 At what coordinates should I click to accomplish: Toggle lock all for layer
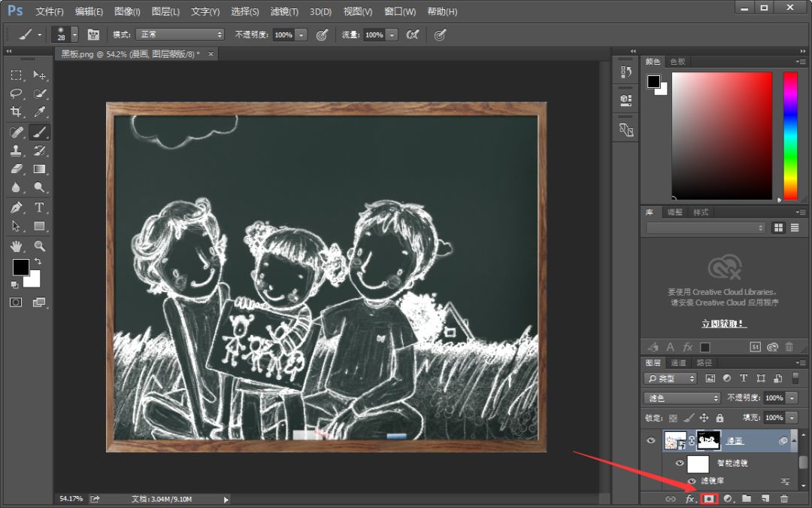point(720,418)
